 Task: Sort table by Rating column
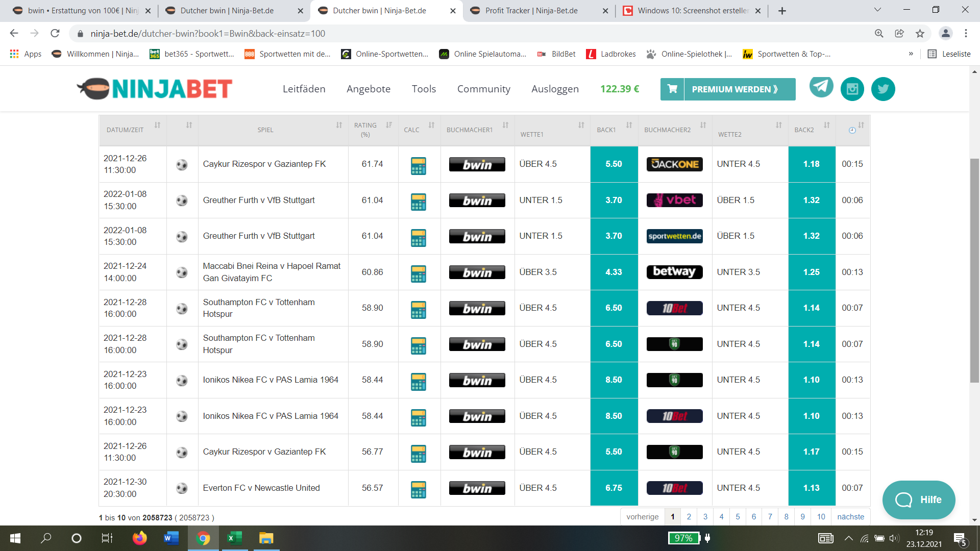click(373, 130)
